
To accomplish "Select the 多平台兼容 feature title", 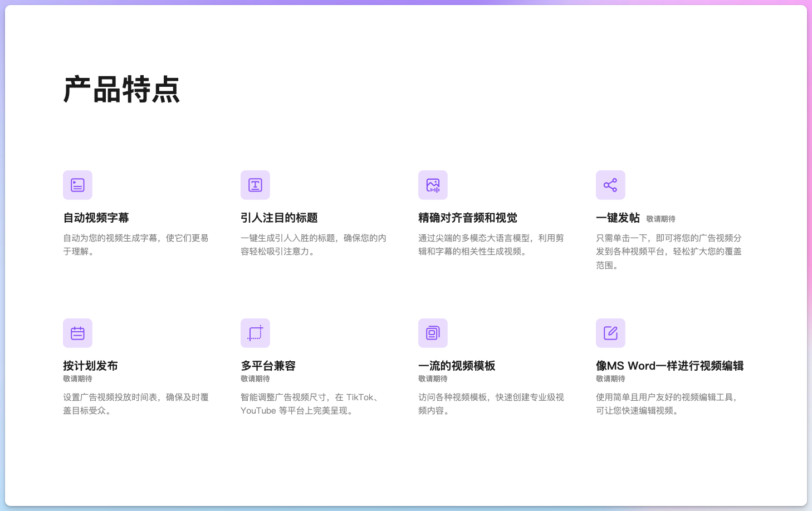I will point(268,366).
